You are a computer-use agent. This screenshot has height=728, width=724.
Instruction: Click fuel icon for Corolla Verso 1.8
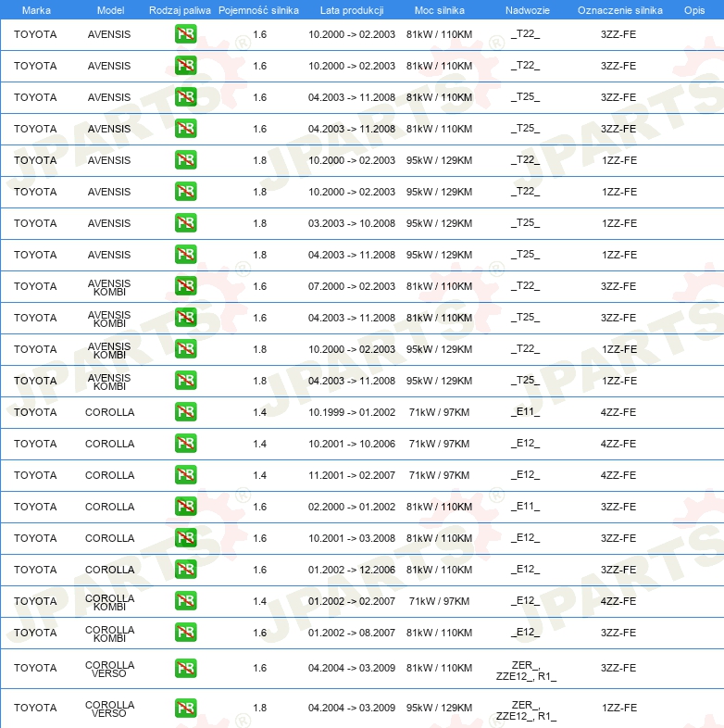click(x=185, y=708)
